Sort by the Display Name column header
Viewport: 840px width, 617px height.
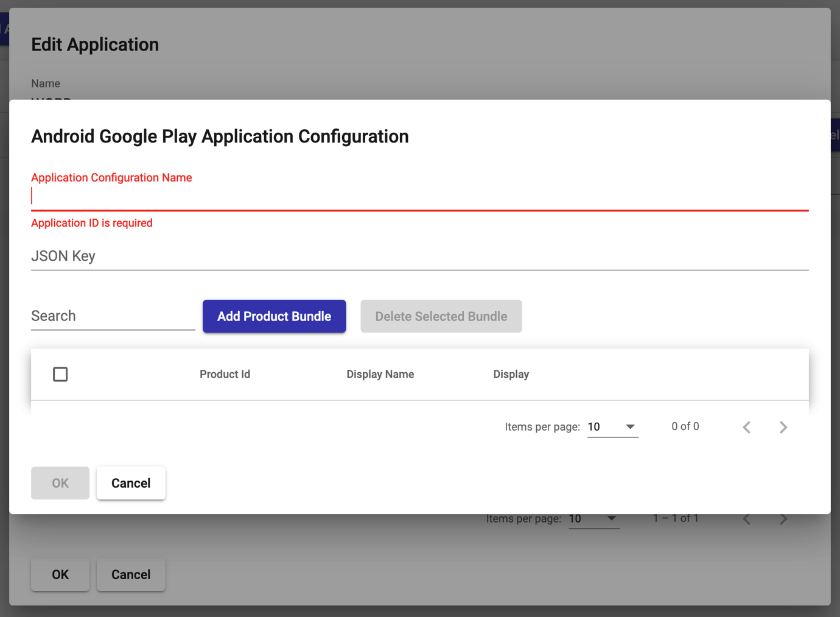coord(380,374)
